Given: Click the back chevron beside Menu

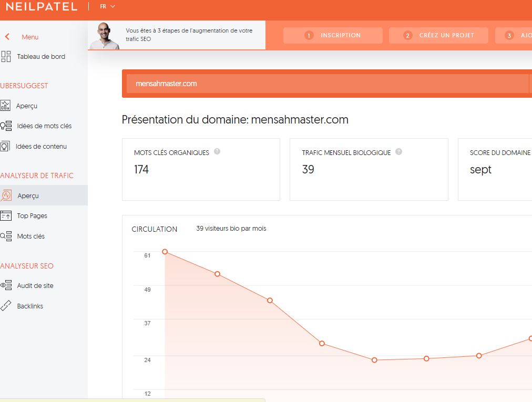Looking at the screenshot, I should (x=7, y=37).
